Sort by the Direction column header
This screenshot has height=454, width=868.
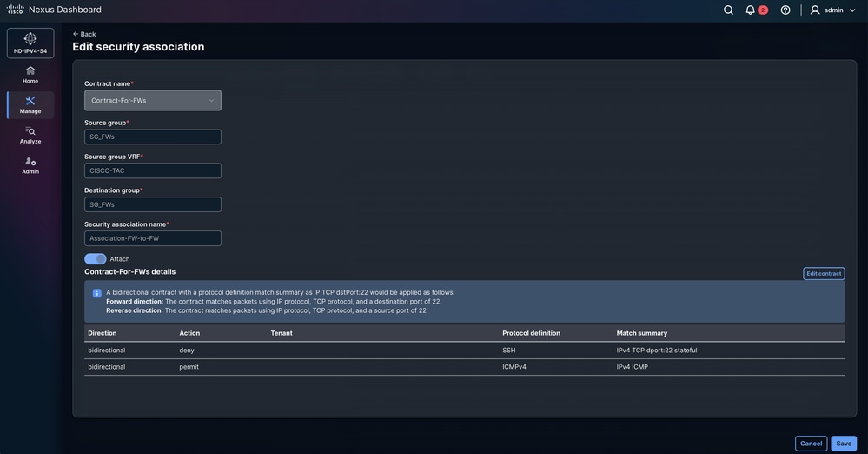coord(103,333)
